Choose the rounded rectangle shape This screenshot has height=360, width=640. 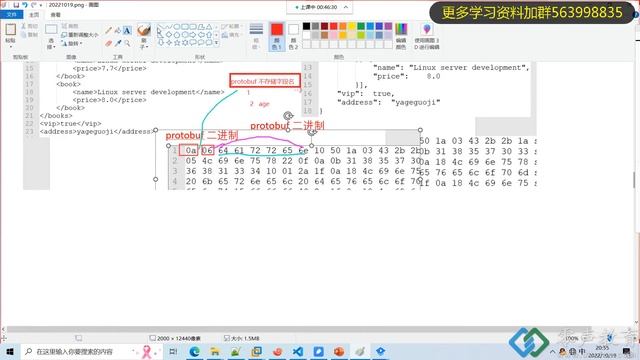[x=193, y=27]
